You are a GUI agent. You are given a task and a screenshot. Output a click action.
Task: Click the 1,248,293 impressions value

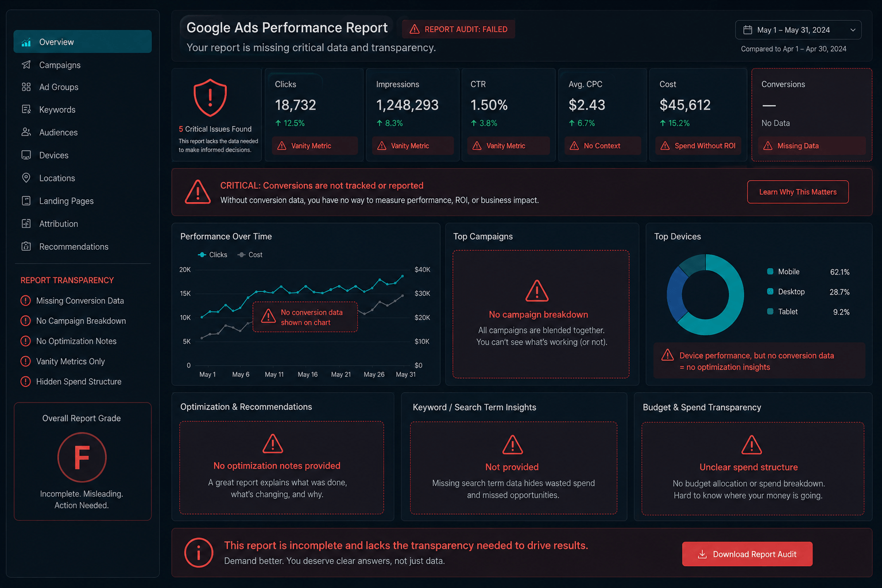(x=407, y=105)
